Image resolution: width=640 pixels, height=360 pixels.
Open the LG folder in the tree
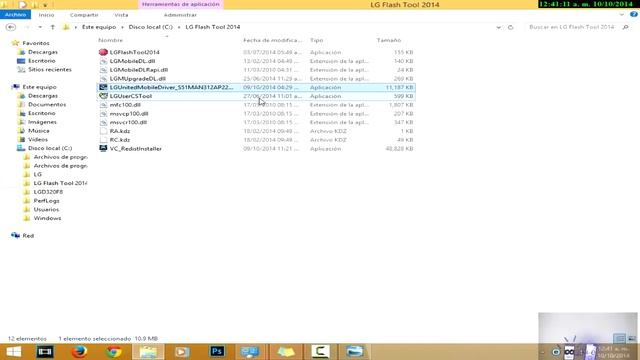click(x=38, y=174)
